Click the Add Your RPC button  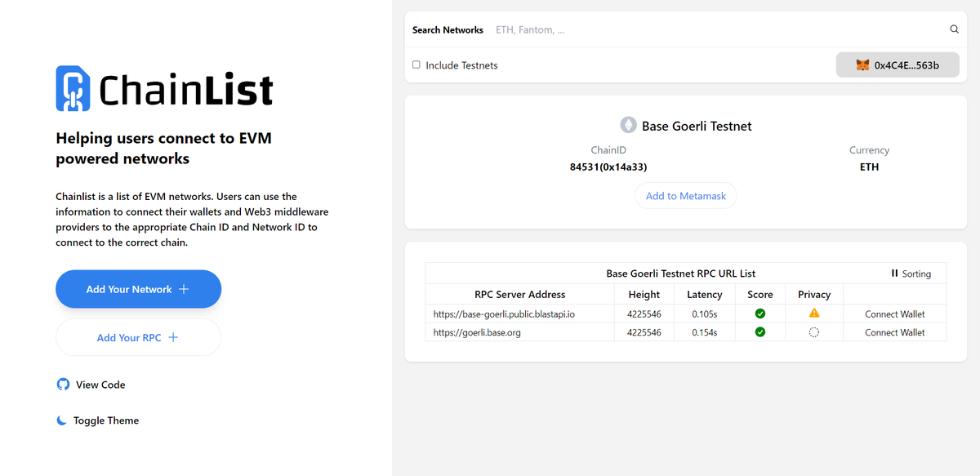(x=138, y=337)
